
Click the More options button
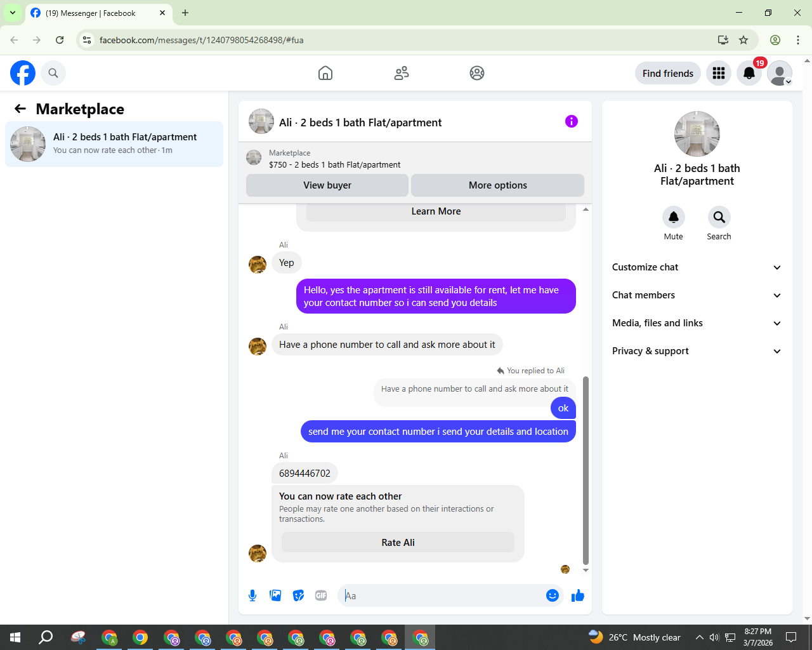coord(498,185)
